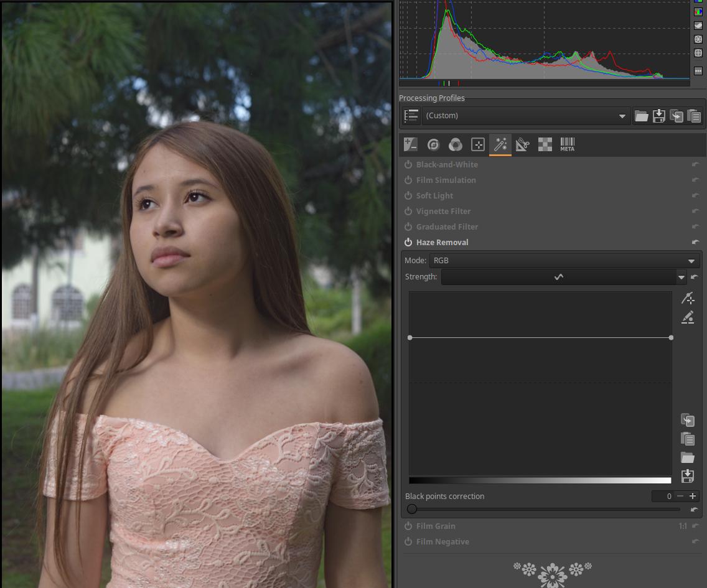Viewport: 707px width, 588px height.
Task: Pick the curve's edit node tool
Action: (x=687, y=317)
